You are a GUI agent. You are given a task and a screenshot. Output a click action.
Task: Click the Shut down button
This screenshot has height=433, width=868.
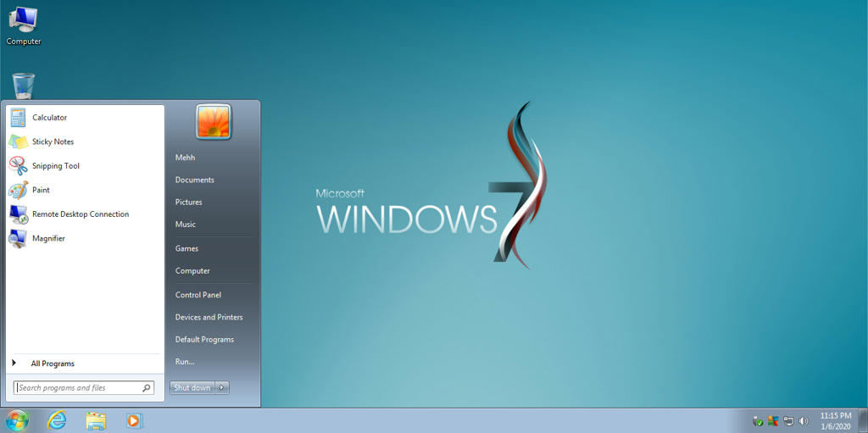(192, 387)
